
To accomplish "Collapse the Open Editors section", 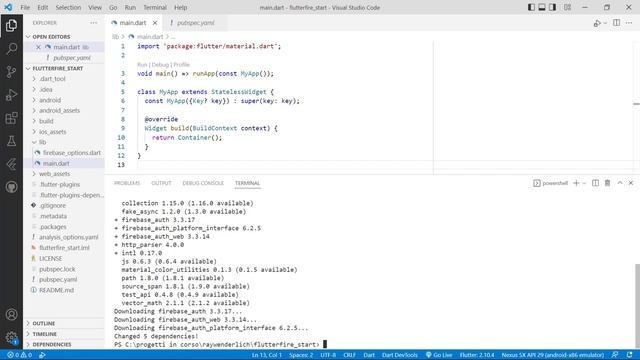I will (64, 37).
